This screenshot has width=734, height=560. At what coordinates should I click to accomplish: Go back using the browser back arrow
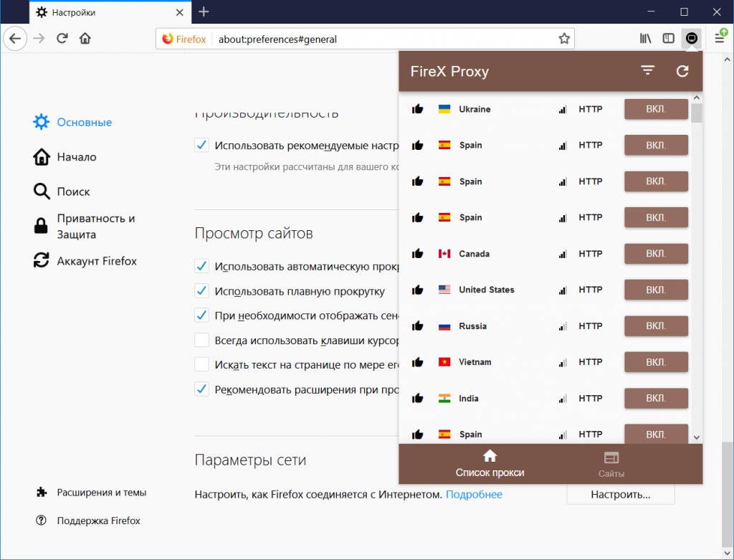(16, 39)
